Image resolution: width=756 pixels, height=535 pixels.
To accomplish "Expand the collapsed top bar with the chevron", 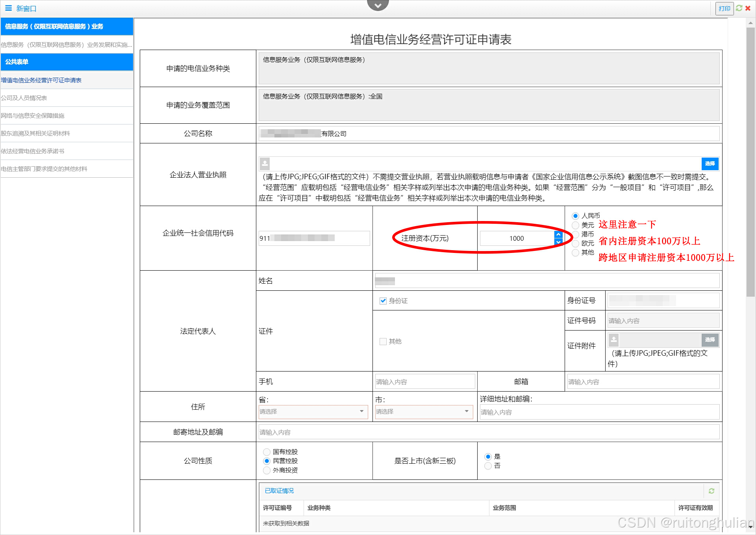I will [378, 5].
